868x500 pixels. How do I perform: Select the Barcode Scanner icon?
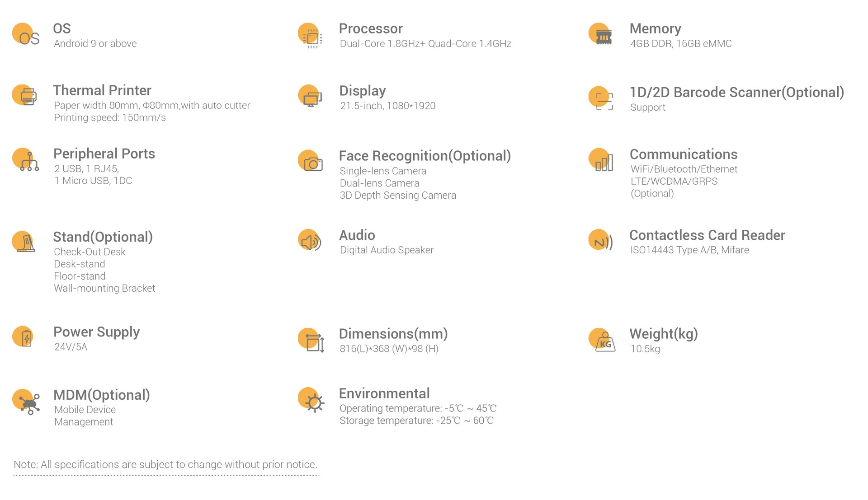601,98
